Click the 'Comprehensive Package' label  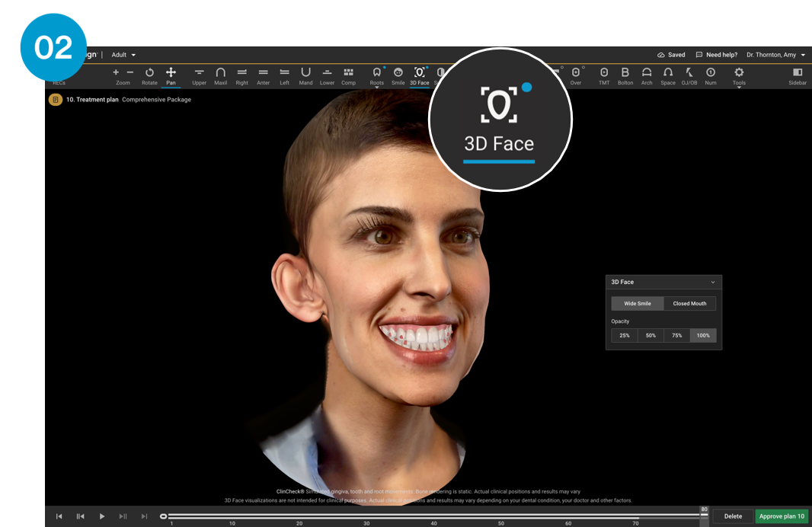coord(156,100)
